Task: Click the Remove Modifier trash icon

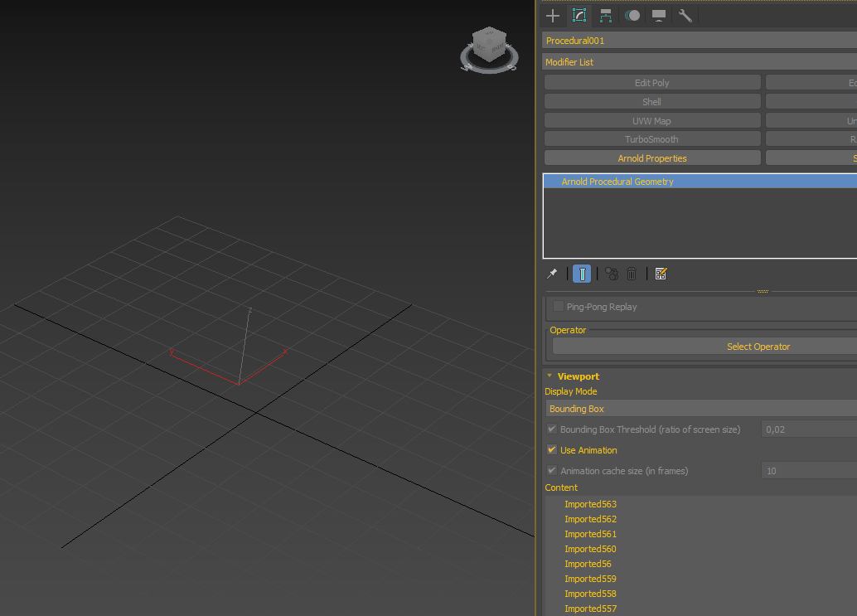Action: 632,274
